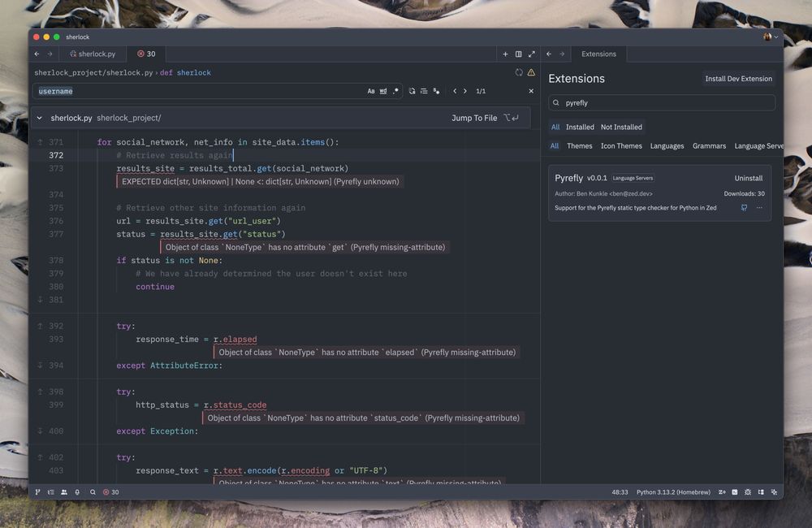
Task: Switch to the diagnostics tab showing 30
Action: (146, 54)
